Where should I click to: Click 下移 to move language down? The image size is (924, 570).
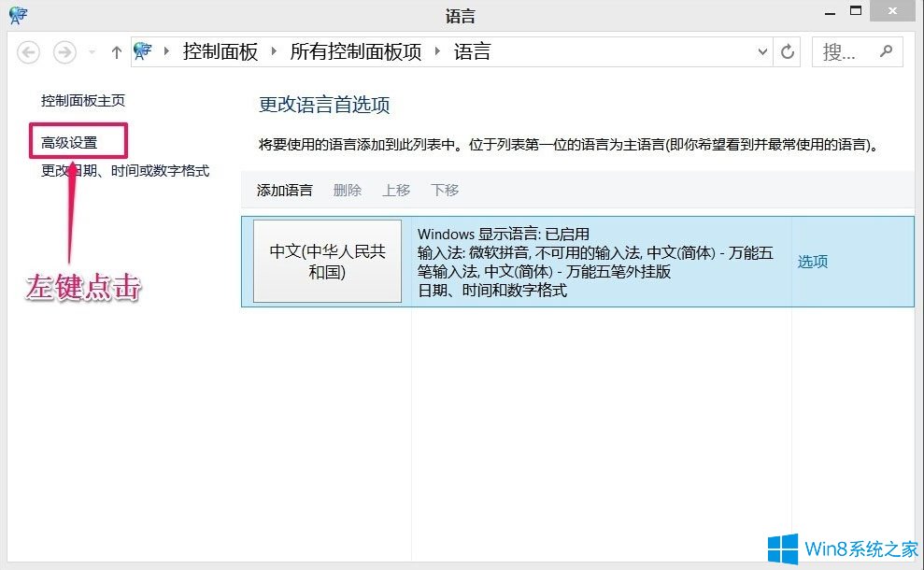[x=445, y=191]
